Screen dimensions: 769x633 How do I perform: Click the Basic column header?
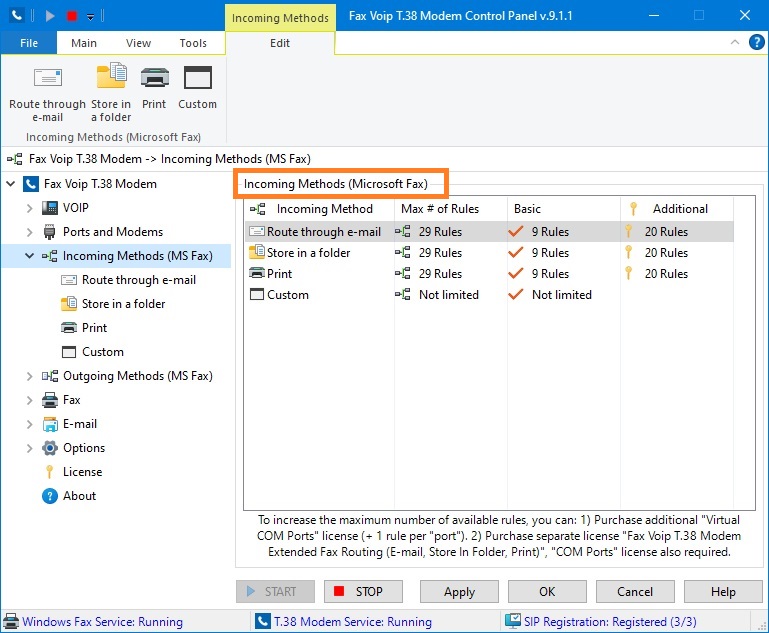[x=564, y=209]
